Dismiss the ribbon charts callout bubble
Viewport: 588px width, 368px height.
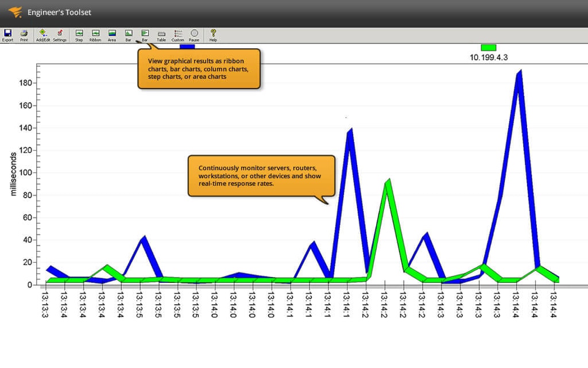[199, 68]
